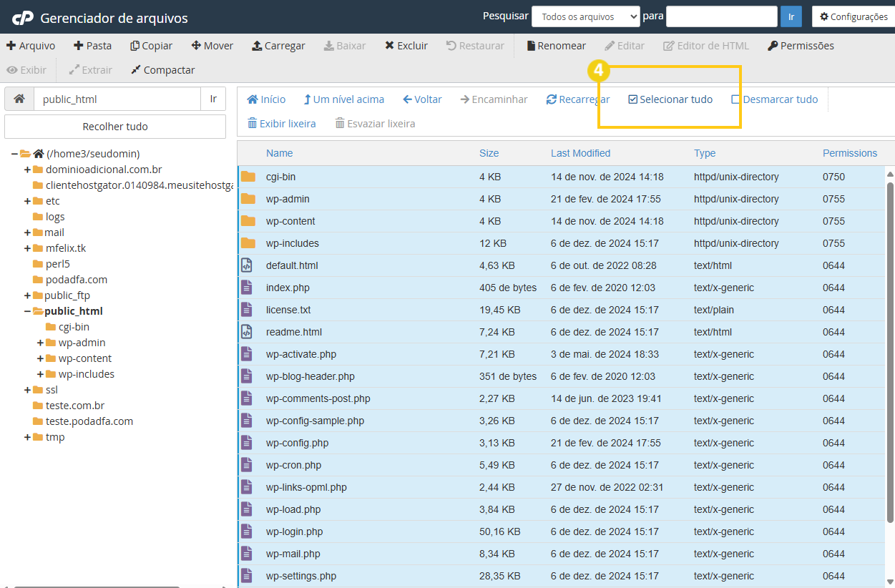Open Configurações settings

854,16
